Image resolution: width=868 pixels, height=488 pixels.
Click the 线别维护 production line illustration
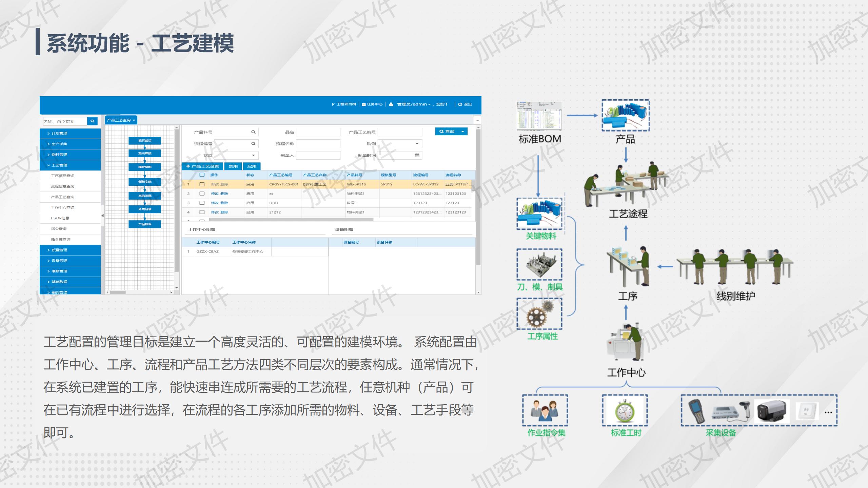[x=735, y=267]
